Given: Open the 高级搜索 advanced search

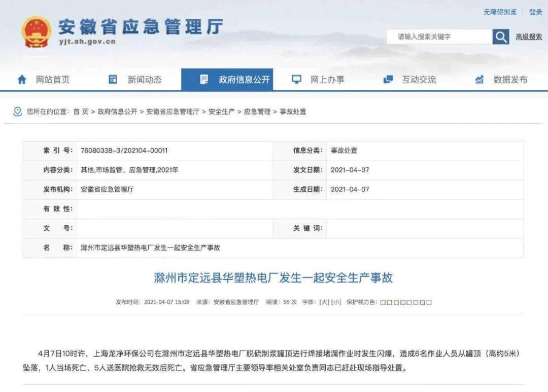Looking at the screenshot, I should [x=529, y=37].
